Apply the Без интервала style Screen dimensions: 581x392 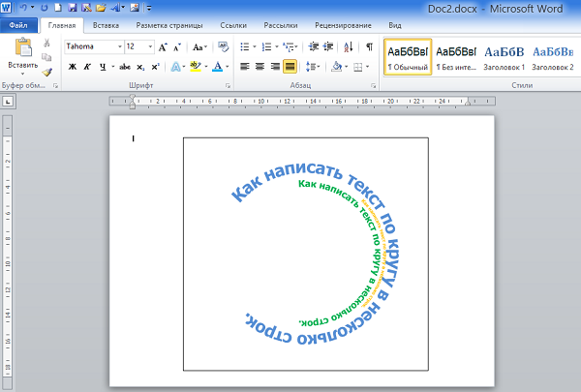[456, 57]
